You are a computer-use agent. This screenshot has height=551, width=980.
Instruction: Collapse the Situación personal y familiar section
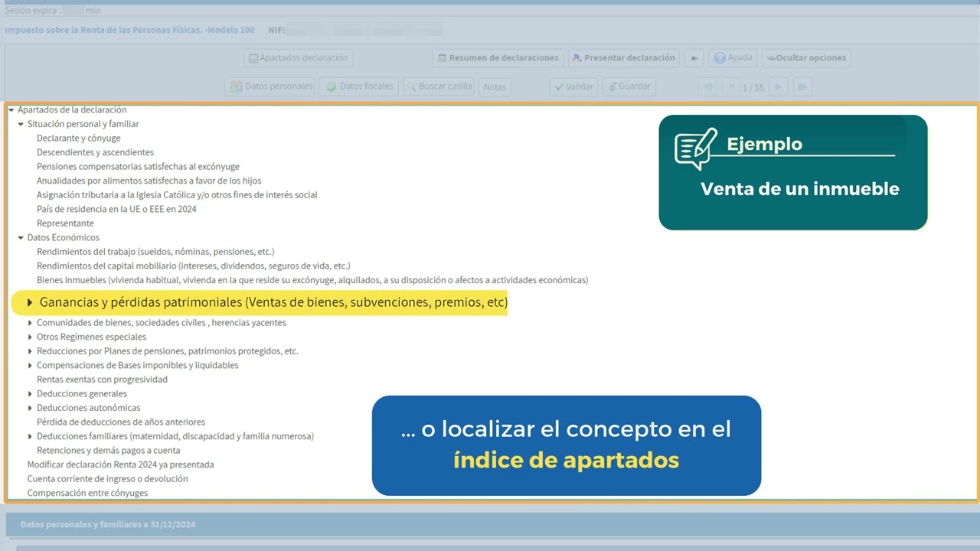pos(19,123)
